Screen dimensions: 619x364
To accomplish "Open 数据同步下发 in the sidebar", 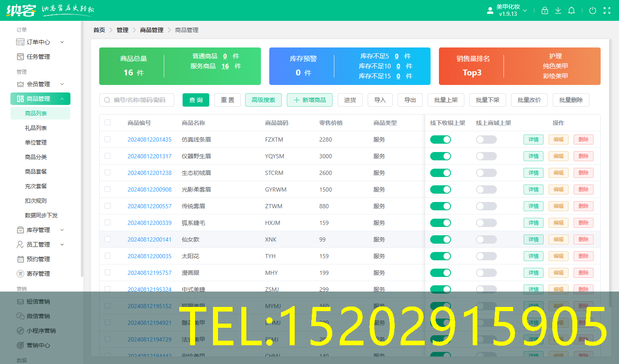I will [40, 215].
